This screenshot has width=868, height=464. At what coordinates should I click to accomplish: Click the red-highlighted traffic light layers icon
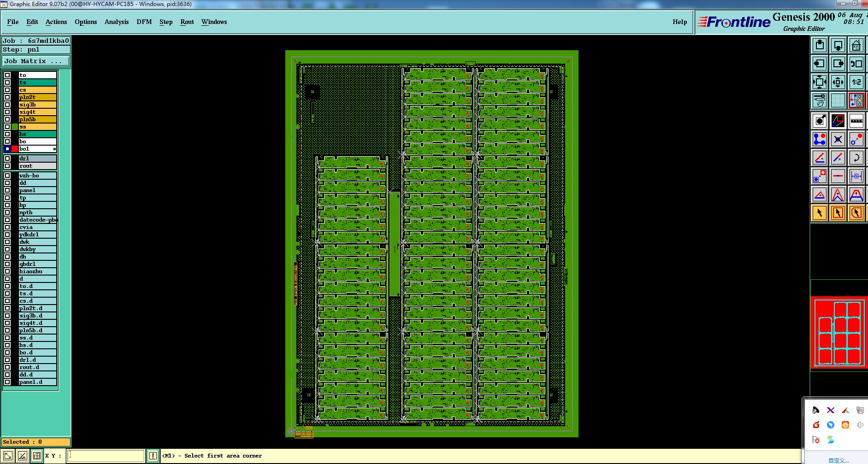click(x=856, y=100)
